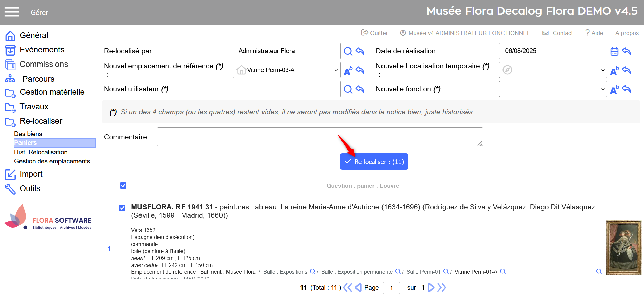Open Nouvel emplacement de référence dropdown

pyautogui.click(x=286, y=70)
